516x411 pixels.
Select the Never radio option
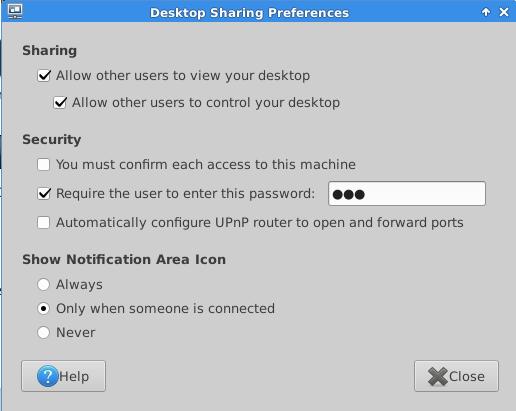click(43, 332)
